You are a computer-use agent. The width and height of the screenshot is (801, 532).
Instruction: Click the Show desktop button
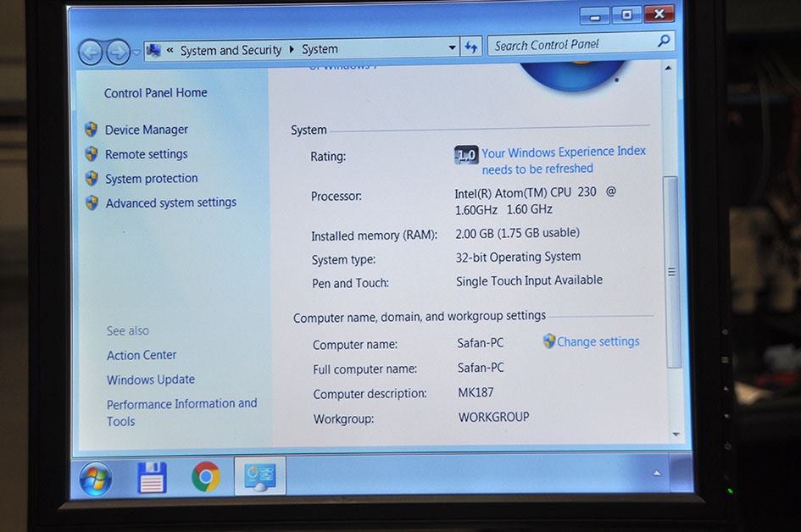point(681,472)
